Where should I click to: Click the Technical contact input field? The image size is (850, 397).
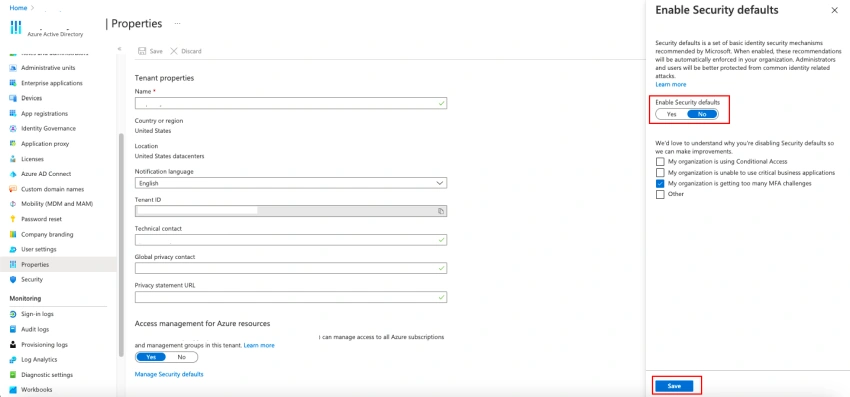(x=291, y=240)
